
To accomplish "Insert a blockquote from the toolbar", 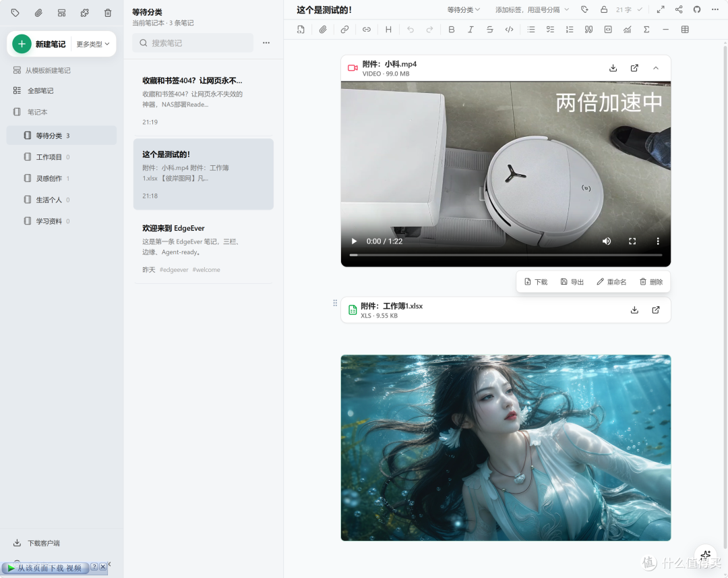I will (x=588, y=30).
